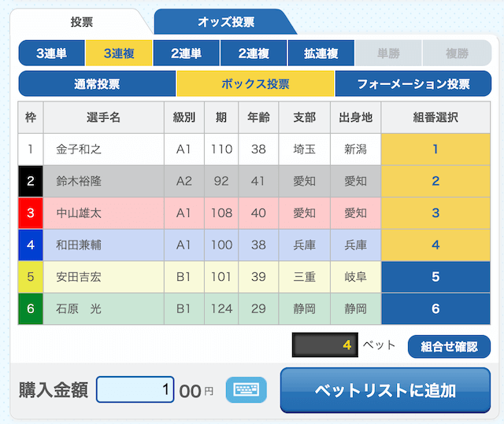Click the 年齢 column header
The width and height of the screenshot is (504, 424).
258,117
